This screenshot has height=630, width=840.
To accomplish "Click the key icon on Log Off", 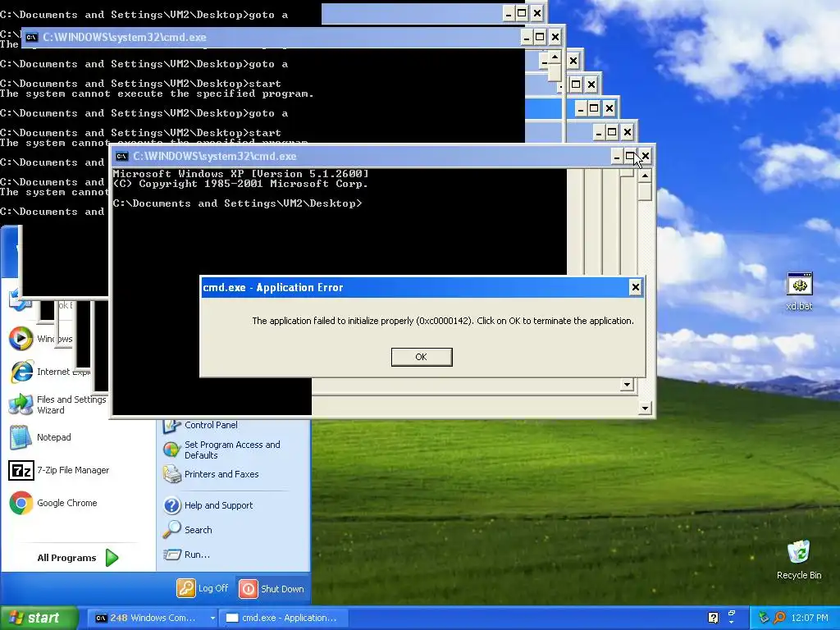I will (x=186, y=588).
